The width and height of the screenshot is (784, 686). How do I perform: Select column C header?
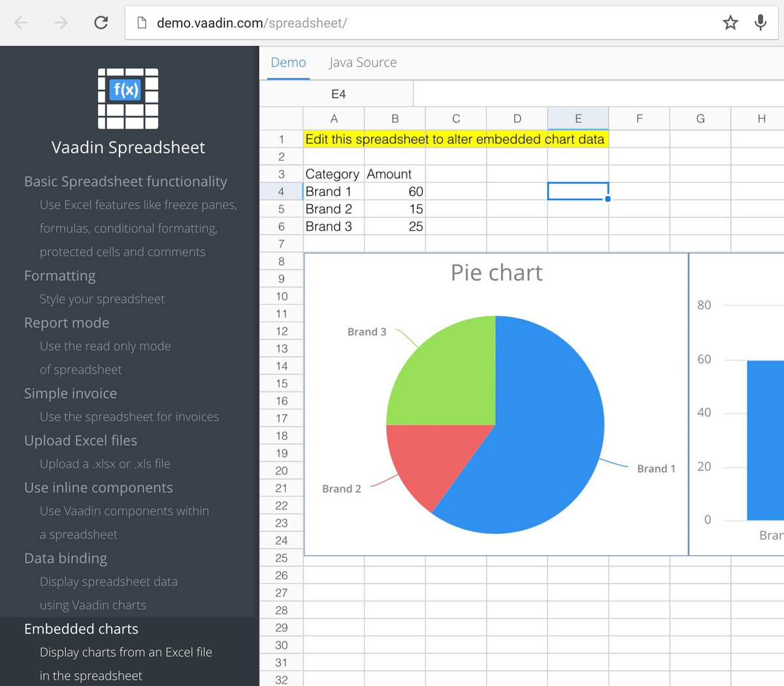tap(456, 119)
